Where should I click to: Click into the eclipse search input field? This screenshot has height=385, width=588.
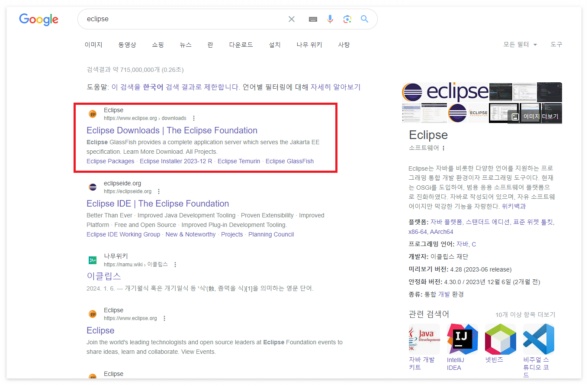184,19
